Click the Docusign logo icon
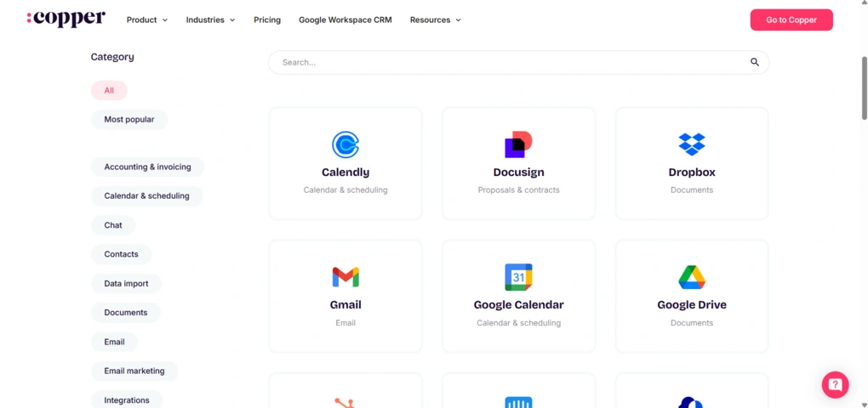Viewport: 868px width, 408px height. click(x=518, y=144)
